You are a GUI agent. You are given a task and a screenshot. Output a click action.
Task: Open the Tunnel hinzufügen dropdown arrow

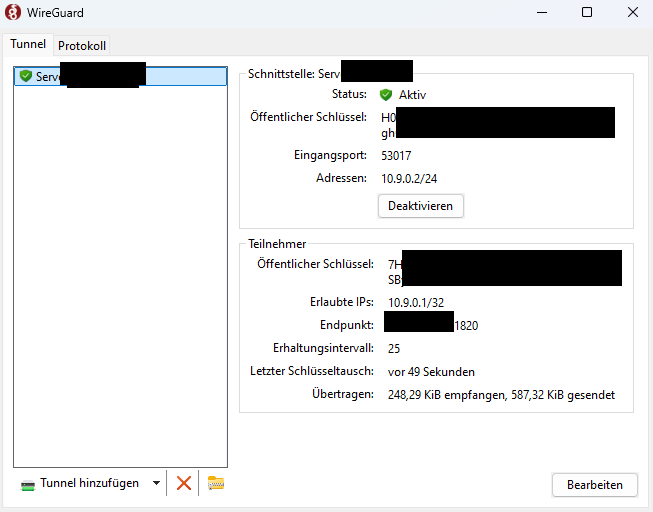pyautogui.click(x=156, y=483)
